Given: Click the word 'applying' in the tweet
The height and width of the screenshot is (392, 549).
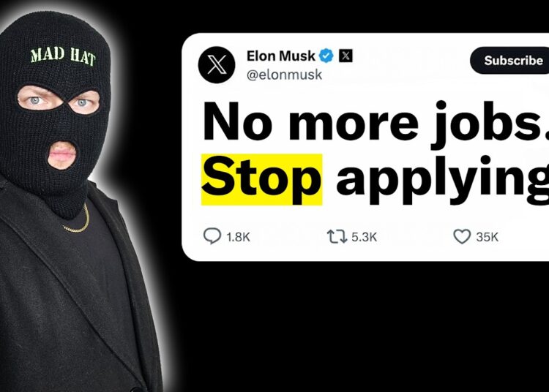Looking at the screenshot, I should (x=442, y=180).
